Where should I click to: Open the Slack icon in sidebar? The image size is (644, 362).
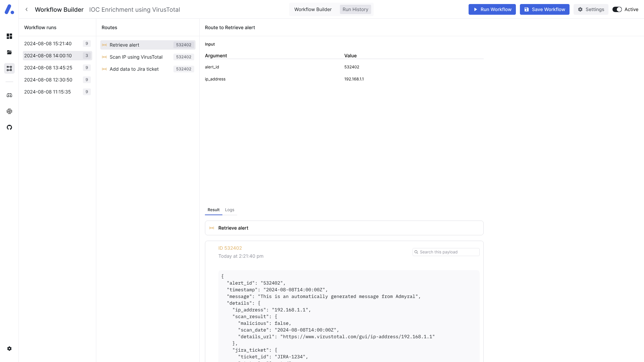coord(9,111)
